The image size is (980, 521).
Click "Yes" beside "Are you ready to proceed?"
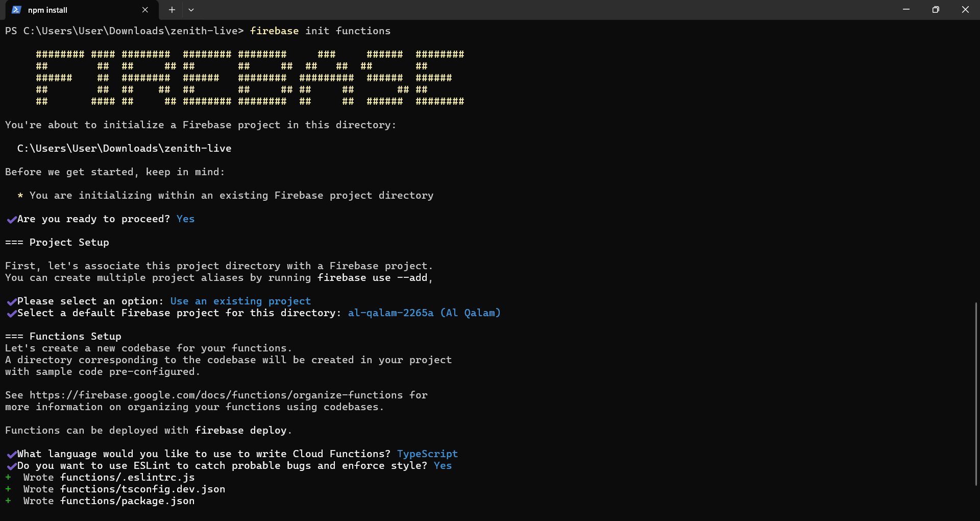(x=185, y=219)
